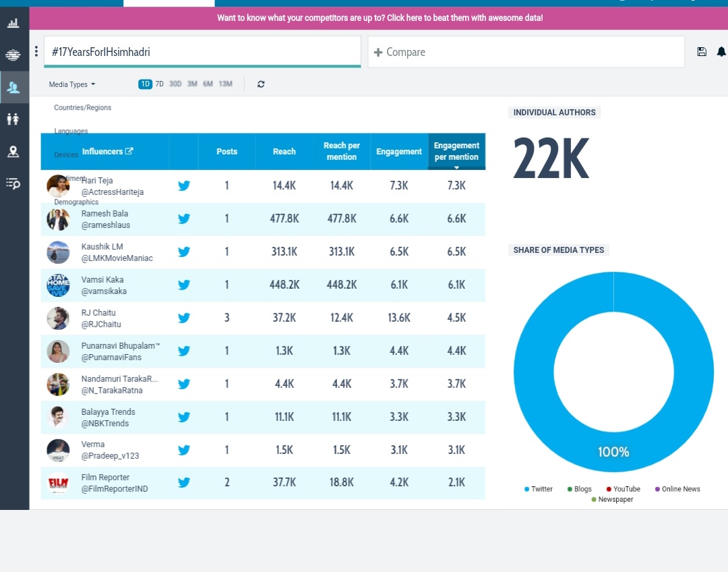Click Twitter icon in RJ Chaitu row
The height and width of the screenshot is (572, 728).
[184, 318]
